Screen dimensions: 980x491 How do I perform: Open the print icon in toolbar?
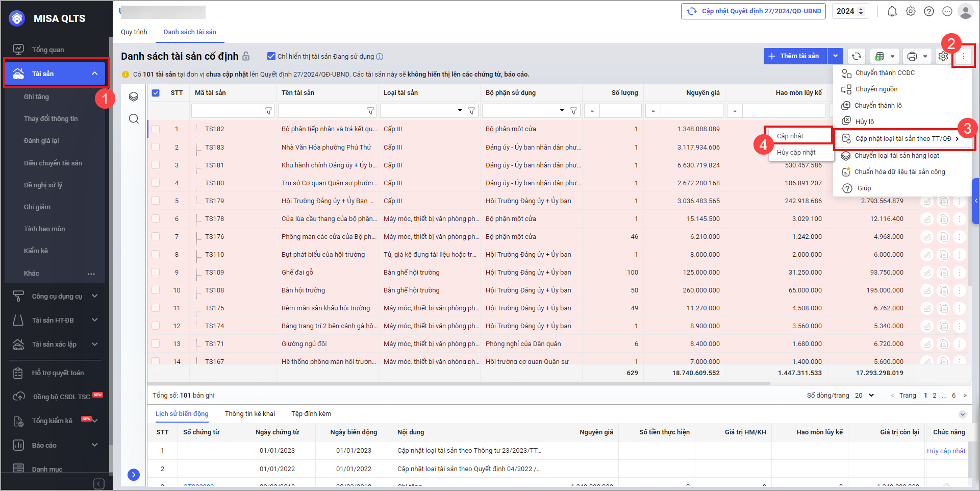click(x=912, y=56)
